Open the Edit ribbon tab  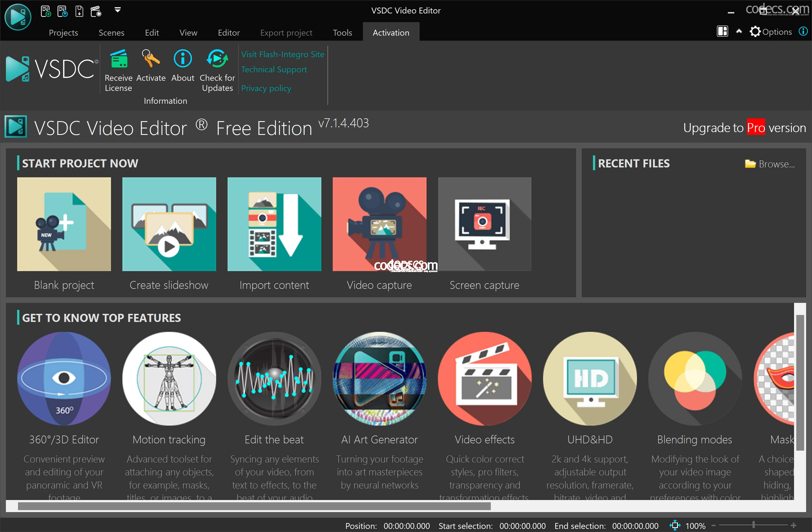152,33
